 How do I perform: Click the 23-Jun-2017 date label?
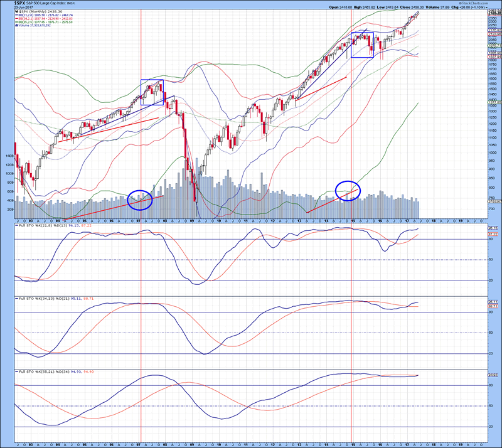13,7
